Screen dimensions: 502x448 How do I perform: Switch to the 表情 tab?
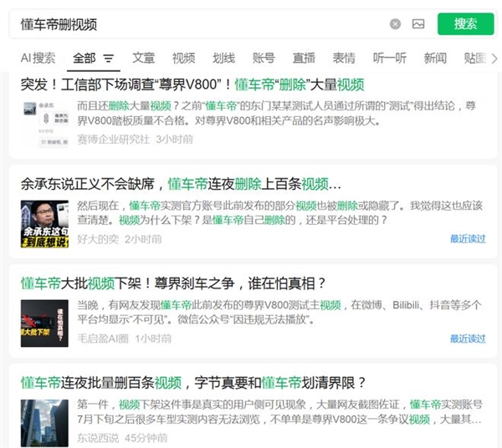[x=344, y=59]
